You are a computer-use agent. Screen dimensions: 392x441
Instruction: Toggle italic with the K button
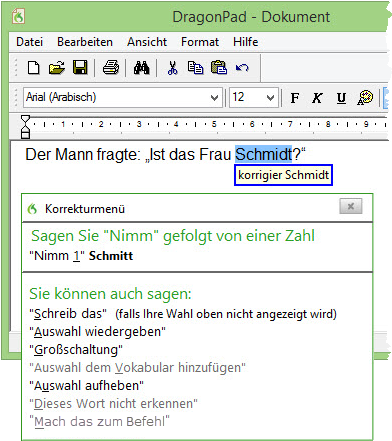click(317, 98)
